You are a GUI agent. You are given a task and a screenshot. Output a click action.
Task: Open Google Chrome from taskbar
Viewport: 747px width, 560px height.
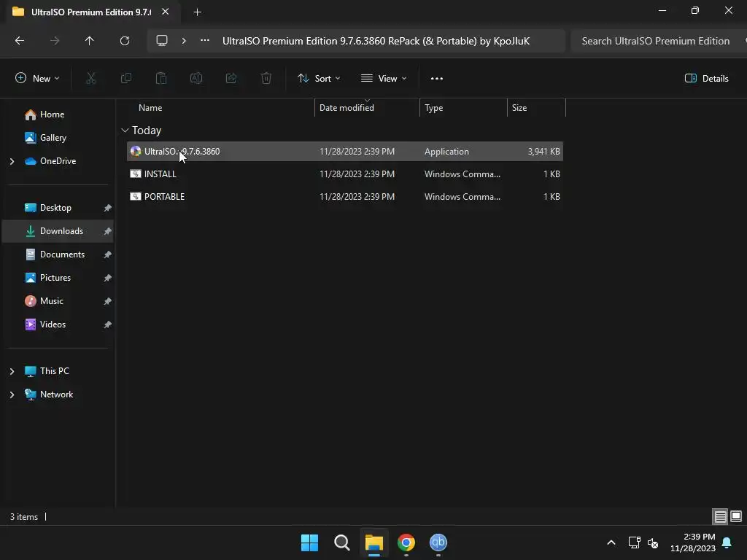[406, 542]
